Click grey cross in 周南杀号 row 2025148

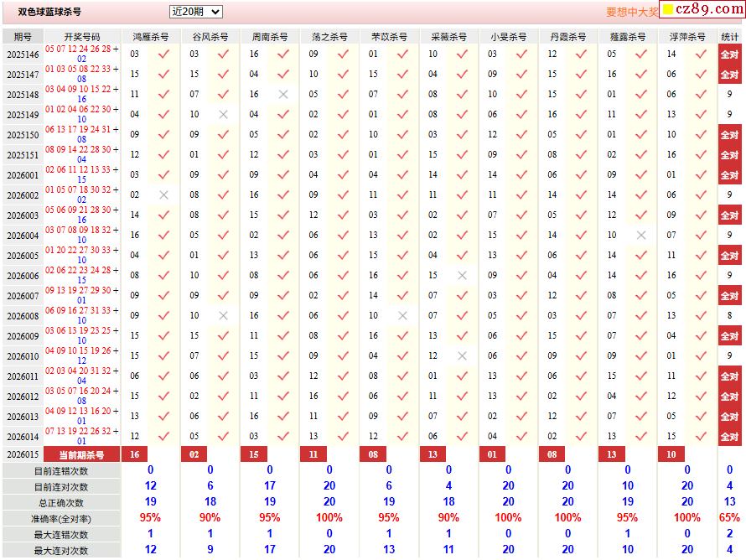point(283,95)
